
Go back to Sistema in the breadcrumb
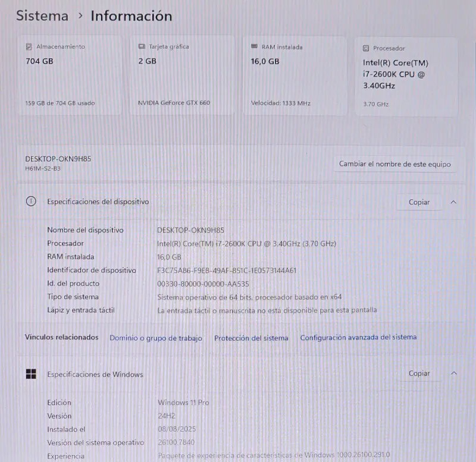click(x=42, y=15)
